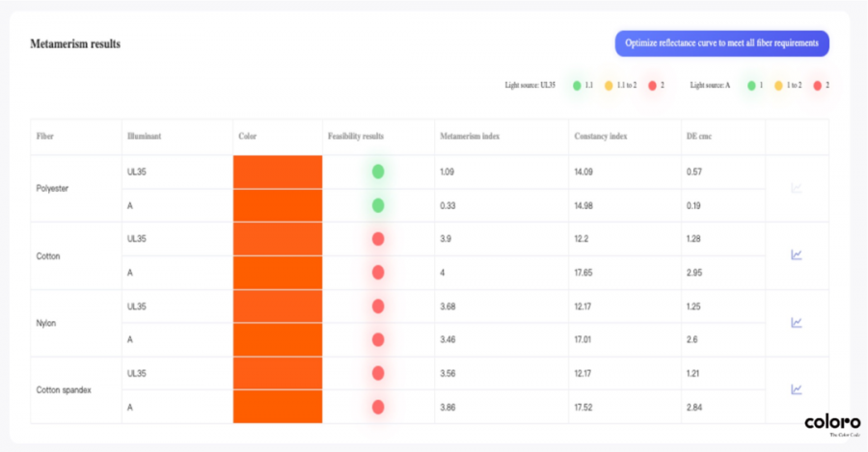Viewport: 868px width, 452px height.
Task: Select Cotton A color swatch
Action: (x=278, y=273)
